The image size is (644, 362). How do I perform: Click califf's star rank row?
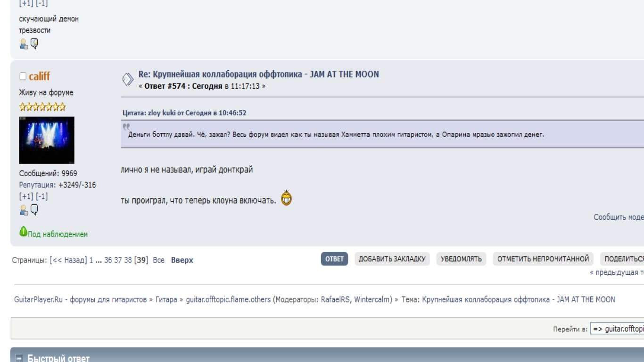click(42, 107)
